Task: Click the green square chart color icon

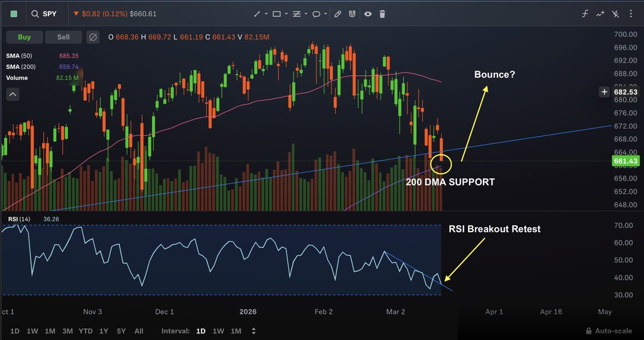Action: [14, 14]
